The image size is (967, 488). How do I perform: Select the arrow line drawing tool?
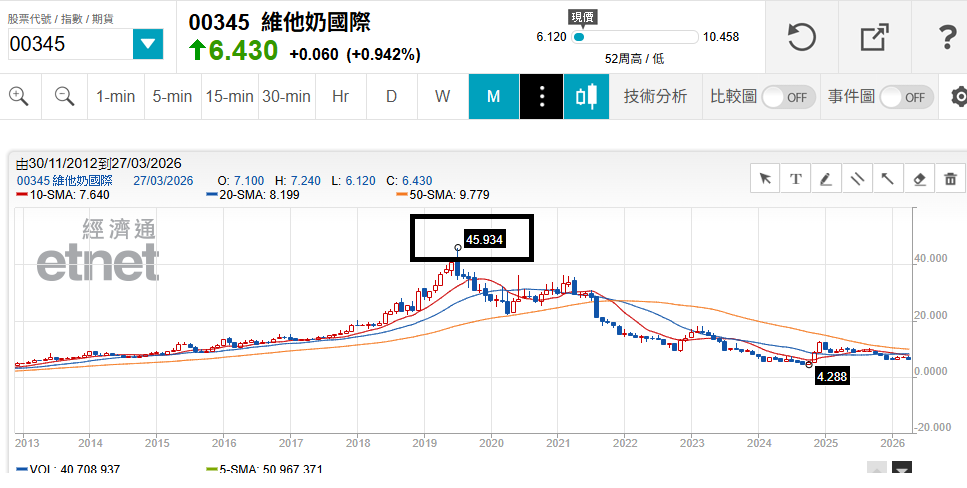(x=887, y=179)
